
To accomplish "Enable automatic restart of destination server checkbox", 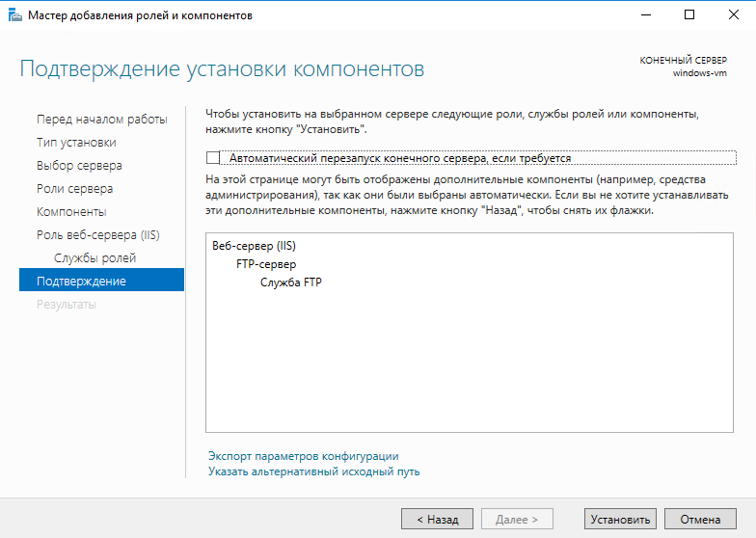I will [212, 158].
